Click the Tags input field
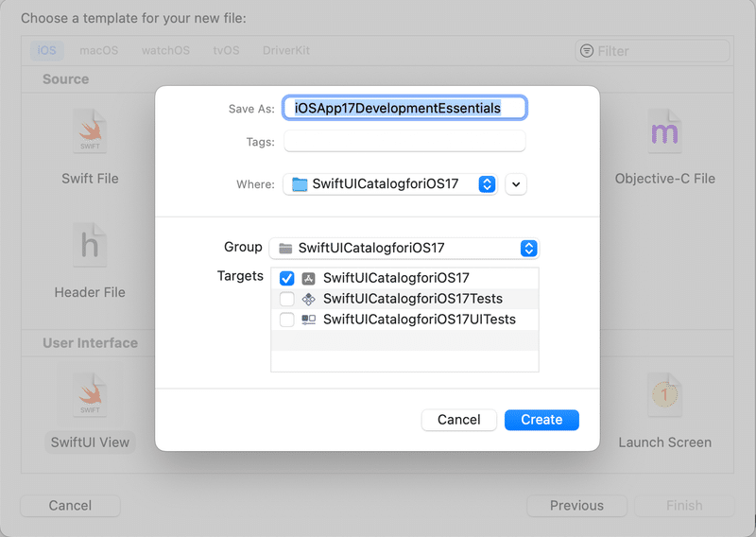Image resolution: width=756 pixels, height=537 pixels. 404,142
